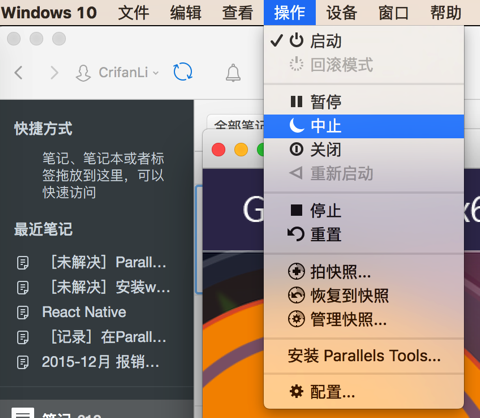Click the gear icon beside 配置
The image size is (480, 418).
(296, 391)
